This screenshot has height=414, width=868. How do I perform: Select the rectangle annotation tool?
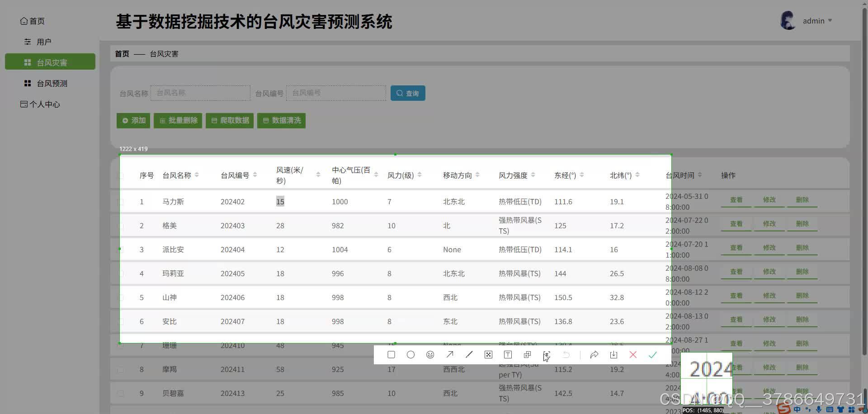pos(391,355)
